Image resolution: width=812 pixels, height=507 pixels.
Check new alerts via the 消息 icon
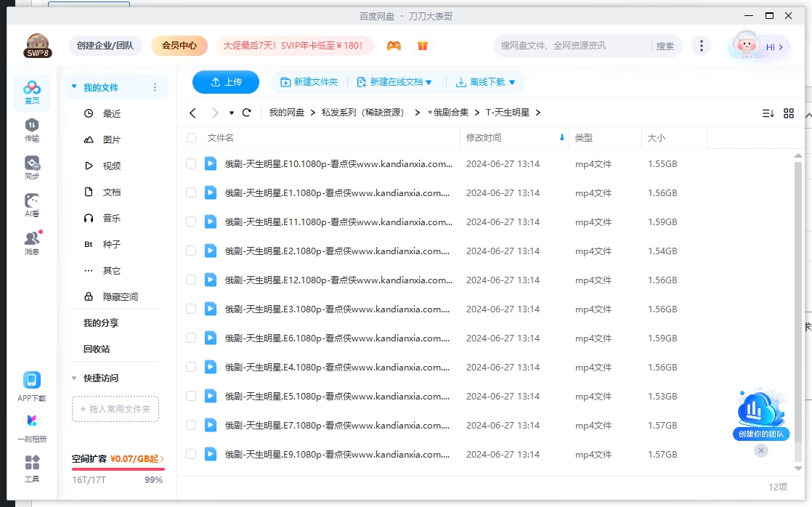tap(31, 241)
